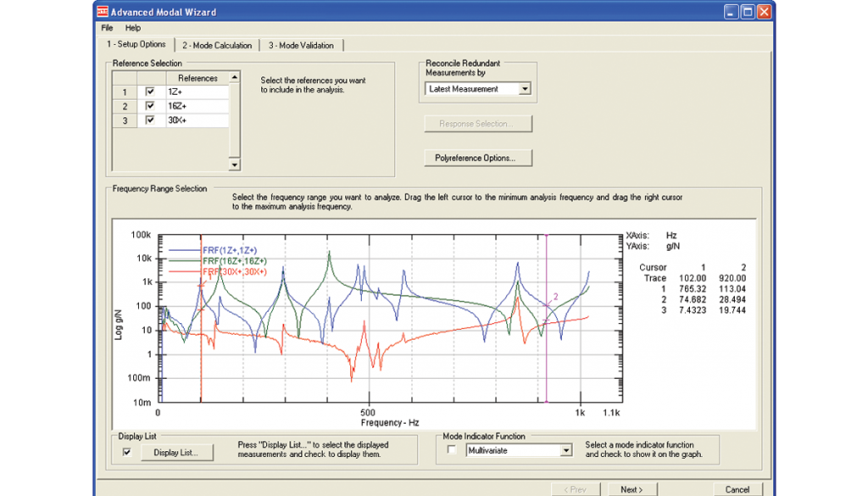The height and width of the screenshot is (496, 868).
Task: Open the File menu
Action: [x=106, y=27]
